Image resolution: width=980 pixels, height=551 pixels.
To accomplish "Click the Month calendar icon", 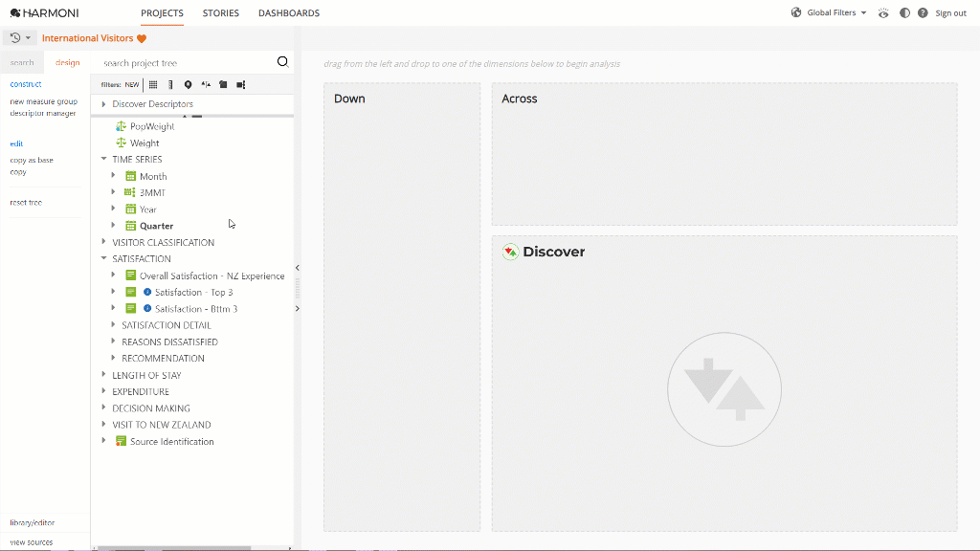I will click(130, 176).
